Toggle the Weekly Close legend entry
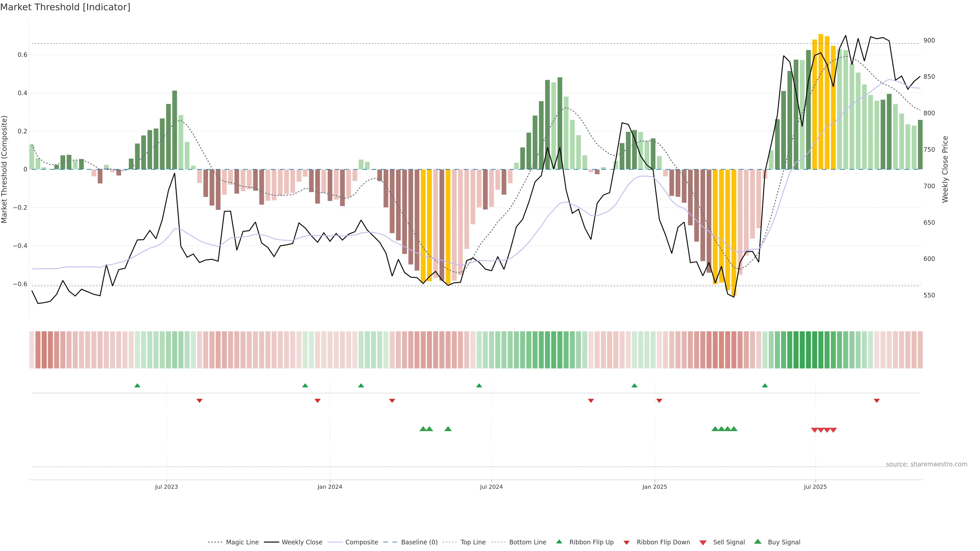 pyautogui.click(x=302, y=542)
